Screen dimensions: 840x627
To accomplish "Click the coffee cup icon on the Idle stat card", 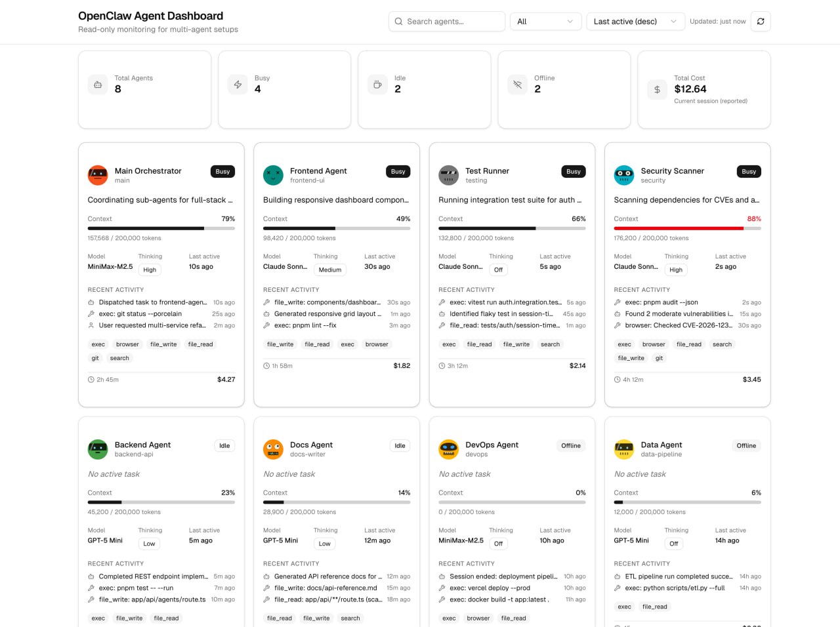I will click(377, 84).
